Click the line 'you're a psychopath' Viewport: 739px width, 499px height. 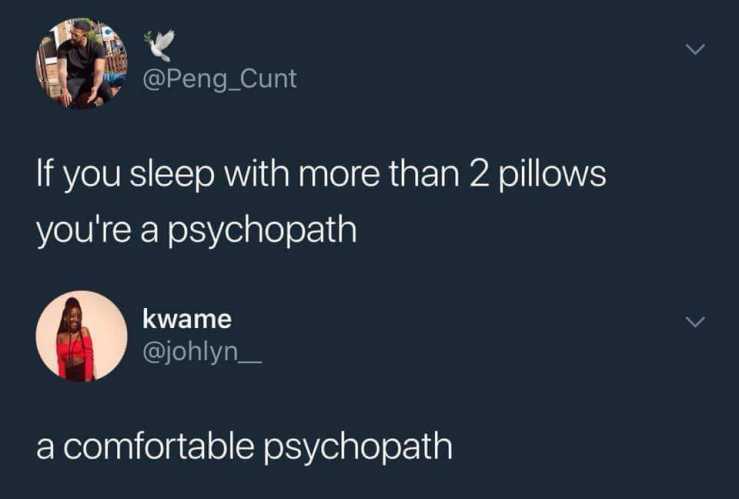pos(197,231)
